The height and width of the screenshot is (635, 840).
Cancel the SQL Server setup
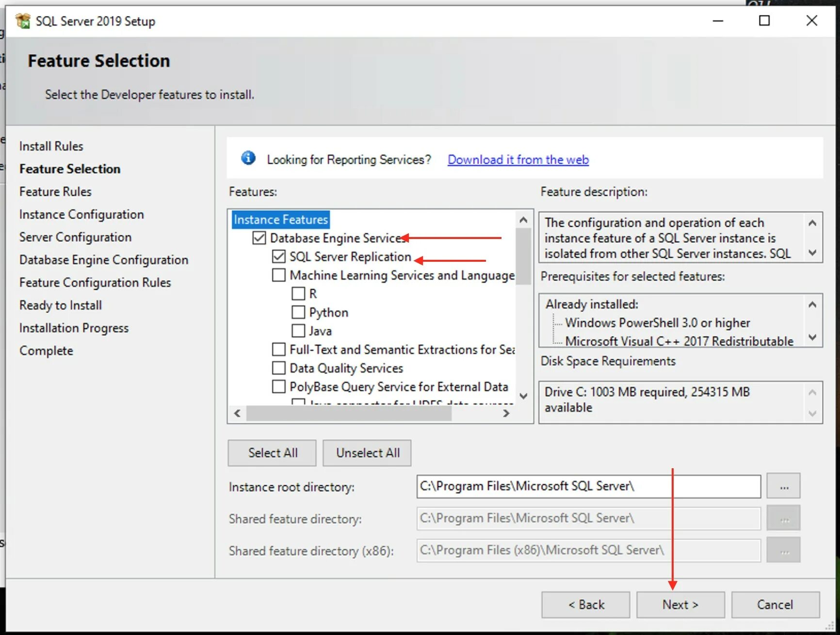click(x=775, y=605)
